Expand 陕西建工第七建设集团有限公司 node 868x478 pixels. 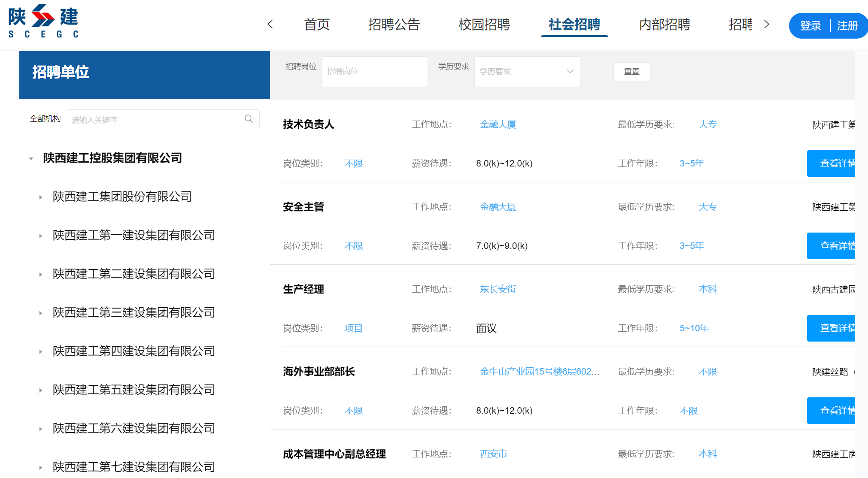click(40, 468)
